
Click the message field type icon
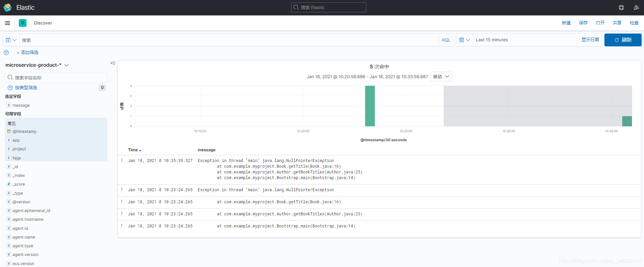click(x=9, y=105)
